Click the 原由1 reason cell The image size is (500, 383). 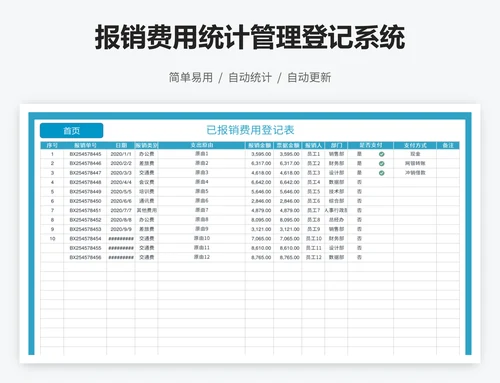click(202, 154)
